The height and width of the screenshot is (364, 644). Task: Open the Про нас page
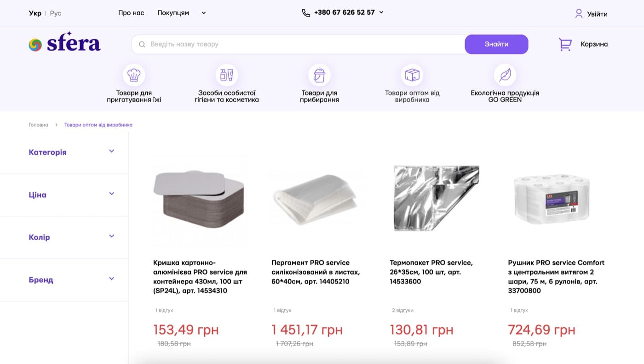point(131,13)
